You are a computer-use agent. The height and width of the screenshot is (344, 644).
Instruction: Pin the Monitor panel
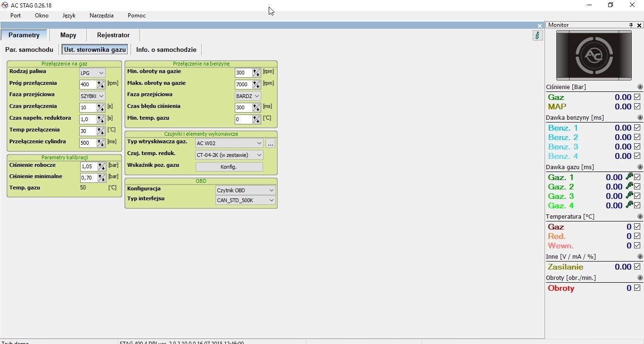click(631, 25)
